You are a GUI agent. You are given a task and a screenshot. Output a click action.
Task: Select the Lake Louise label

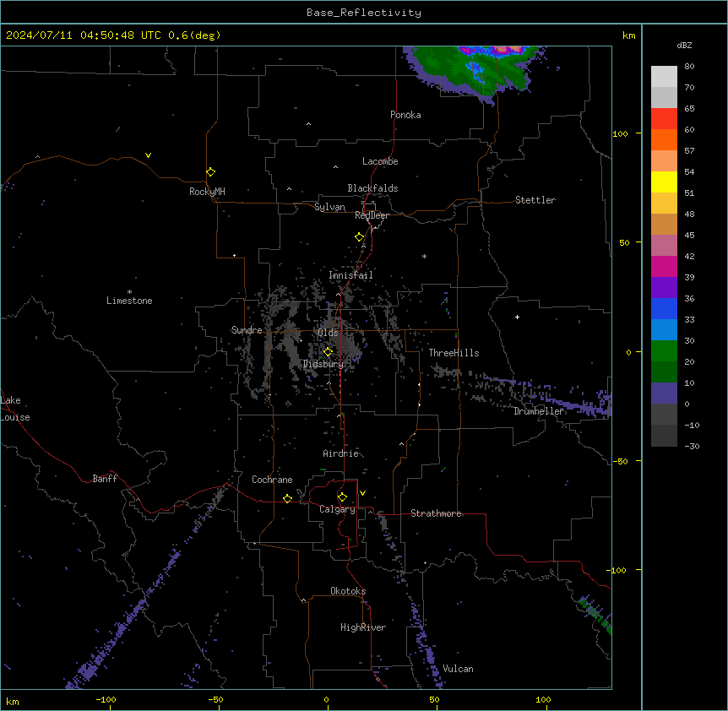coord(15,409)
